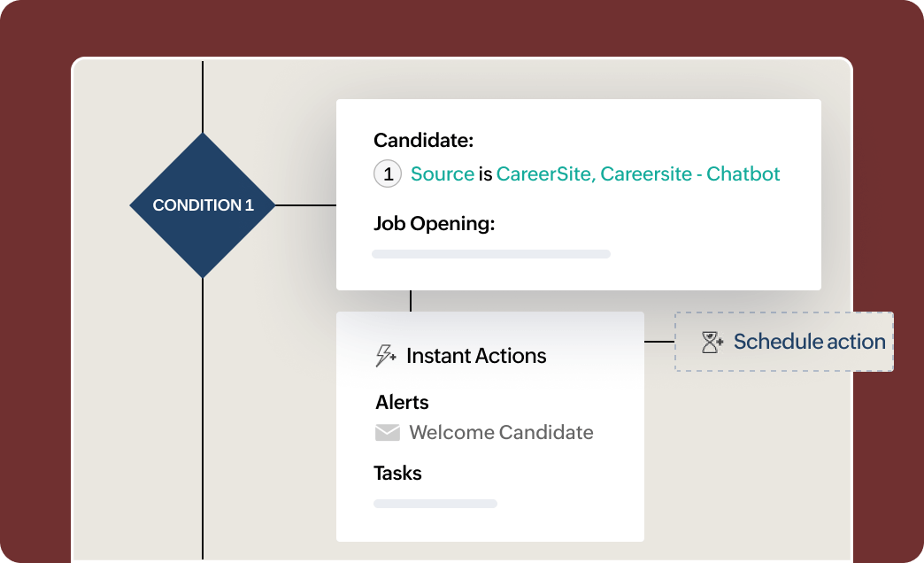This screenshot has width=924, height=563.
Task: Switch to the Candidate criteria section
Action: [422, 140]
